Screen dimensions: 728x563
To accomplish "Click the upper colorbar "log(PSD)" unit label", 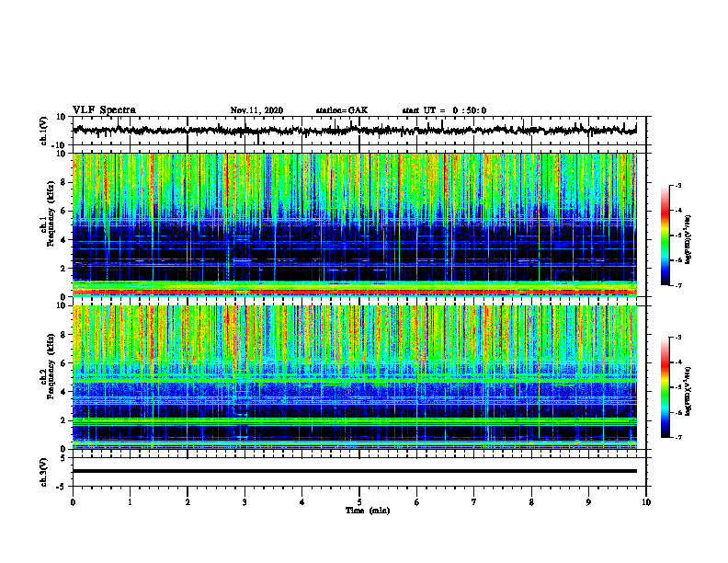I will pyautogui.click(x=688, y=240).
